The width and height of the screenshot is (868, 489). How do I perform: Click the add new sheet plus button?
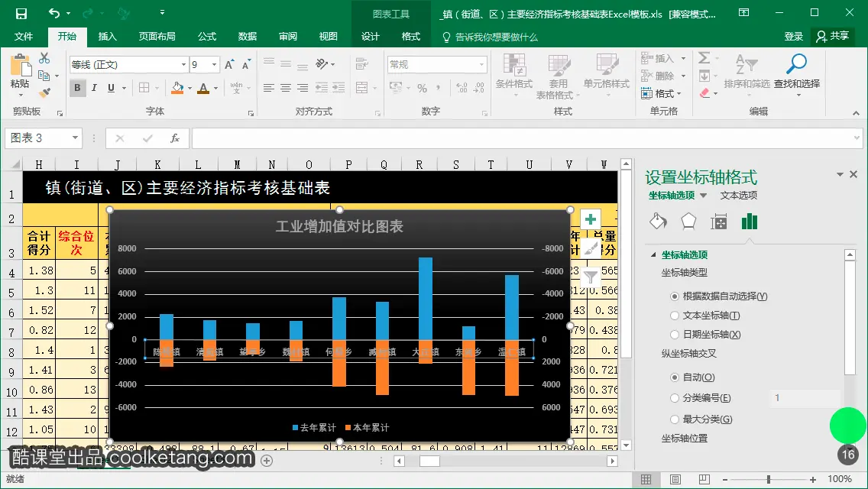pos(267,461)
